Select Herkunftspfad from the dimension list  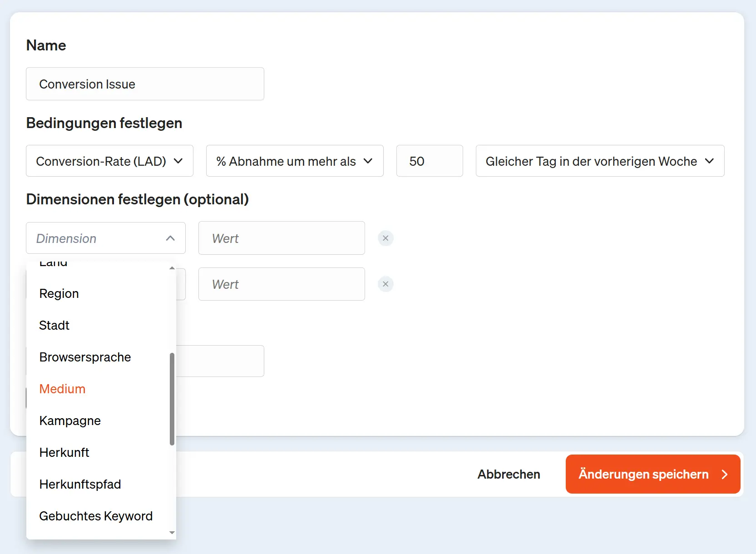click(x=80, y=484)
